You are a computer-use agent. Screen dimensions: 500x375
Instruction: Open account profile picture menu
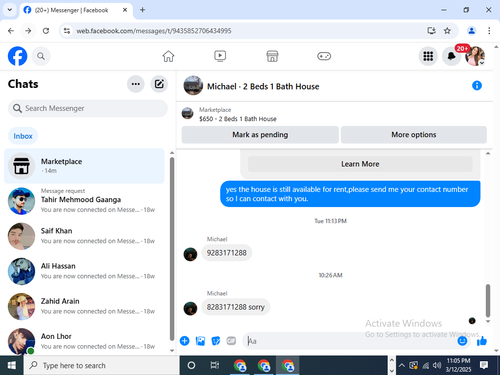475,56
